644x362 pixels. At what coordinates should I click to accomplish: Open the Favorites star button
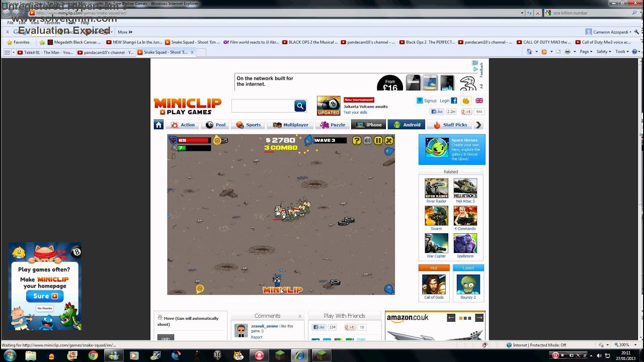coord(18,42)
